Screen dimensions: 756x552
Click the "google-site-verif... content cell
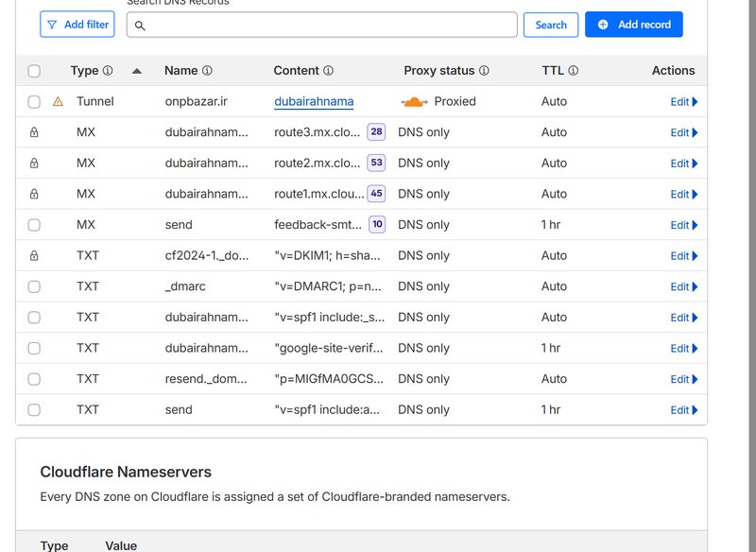point(328,348)
